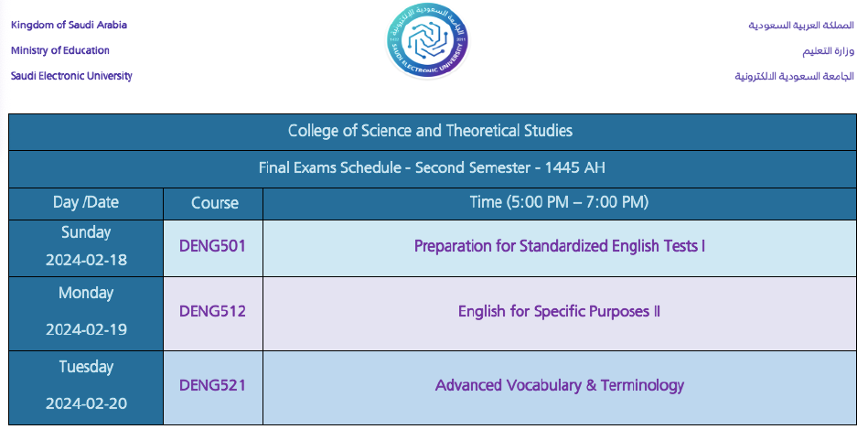Click the Arabic المملكة العربية السعودية text
The width and height of the screenshot is (868, 440).
pos(801,26)
